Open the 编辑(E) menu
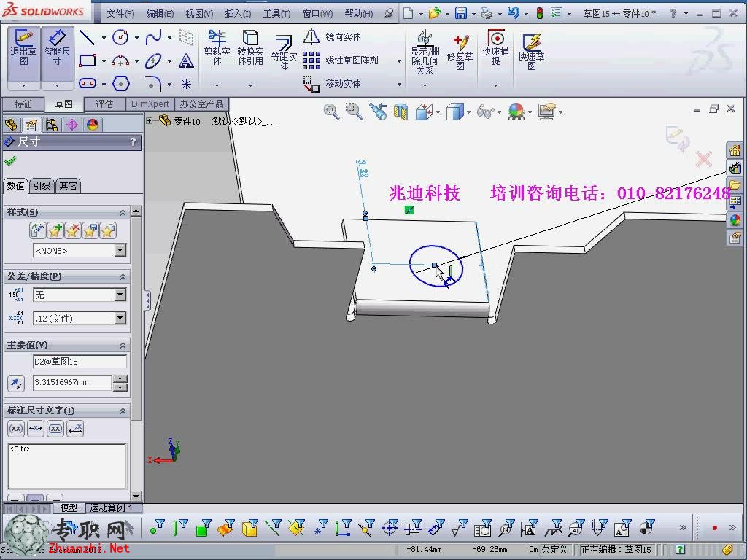This screenshot has height=560, width=747. tap(160, 14)
